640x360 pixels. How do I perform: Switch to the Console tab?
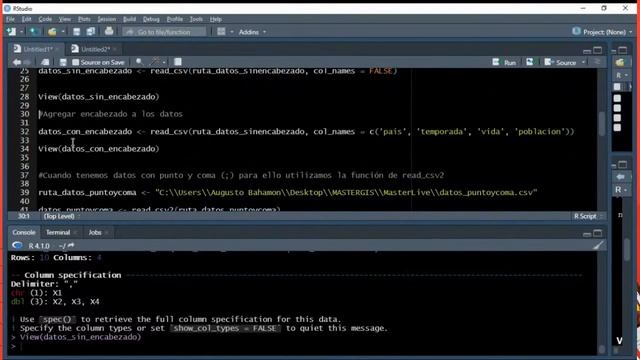[x=24, y=232]
